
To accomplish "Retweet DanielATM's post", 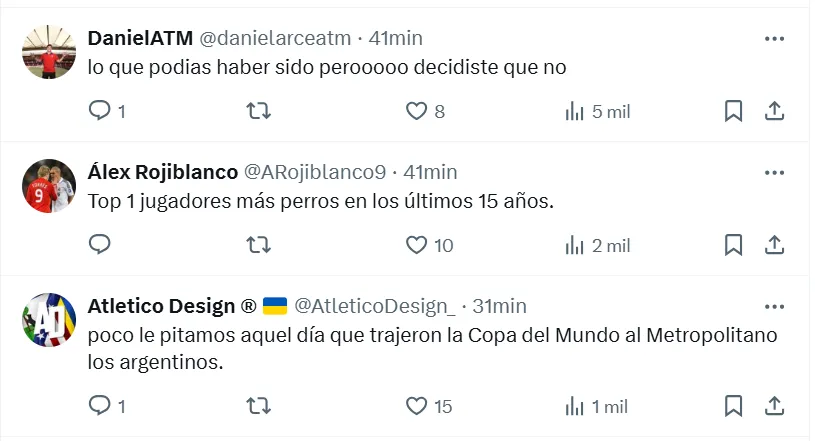I will pos(258,111).
